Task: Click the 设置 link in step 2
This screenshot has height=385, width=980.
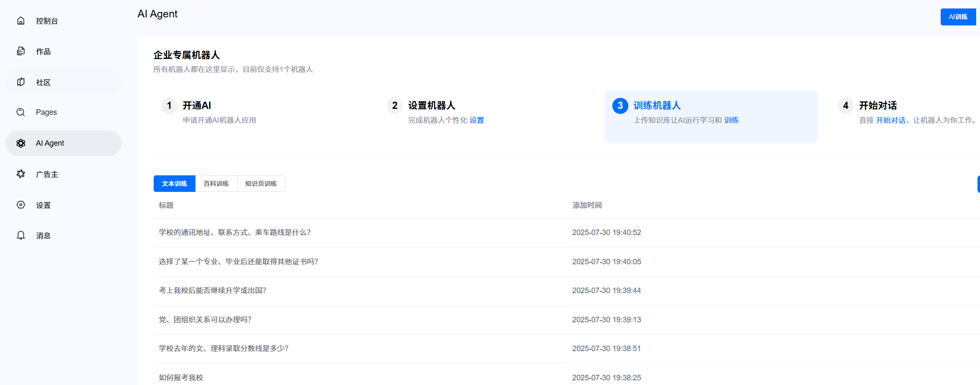Action: pos(476,120)
